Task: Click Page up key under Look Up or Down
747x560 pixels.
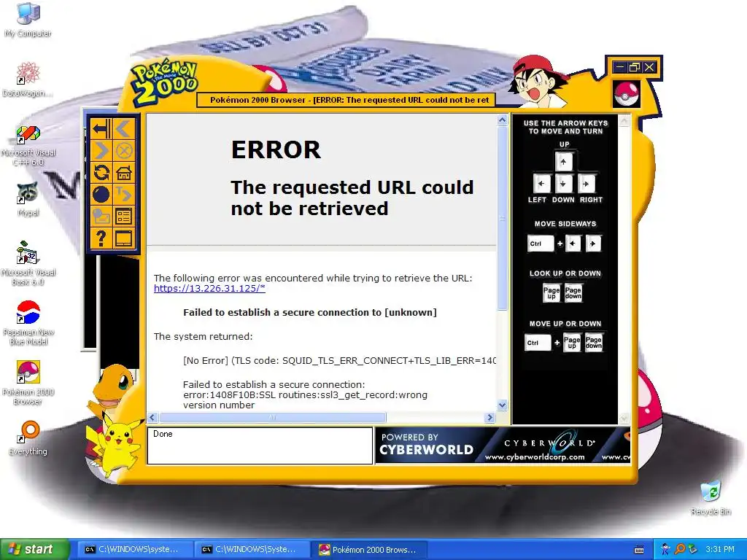Action: (x=551, y=293)
